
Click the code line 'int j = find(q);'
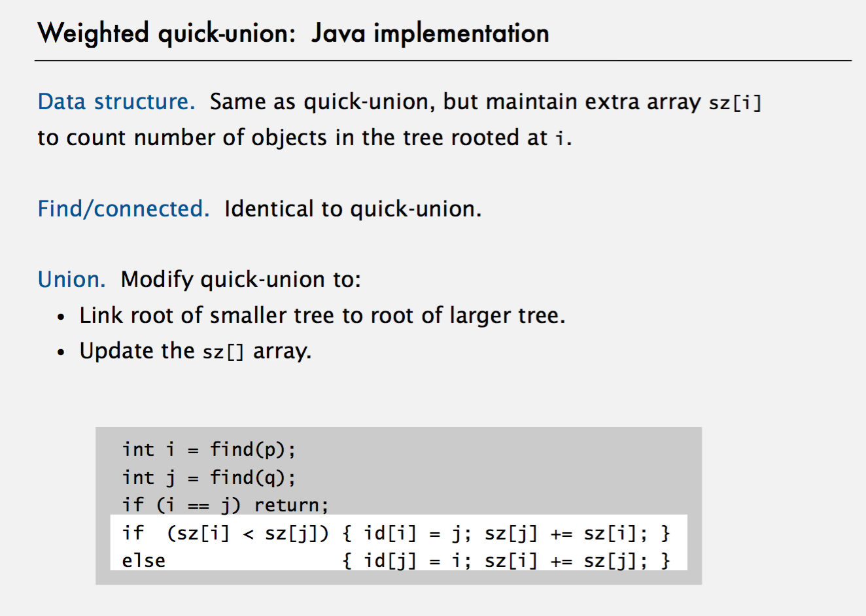click(x=209, y=478)
